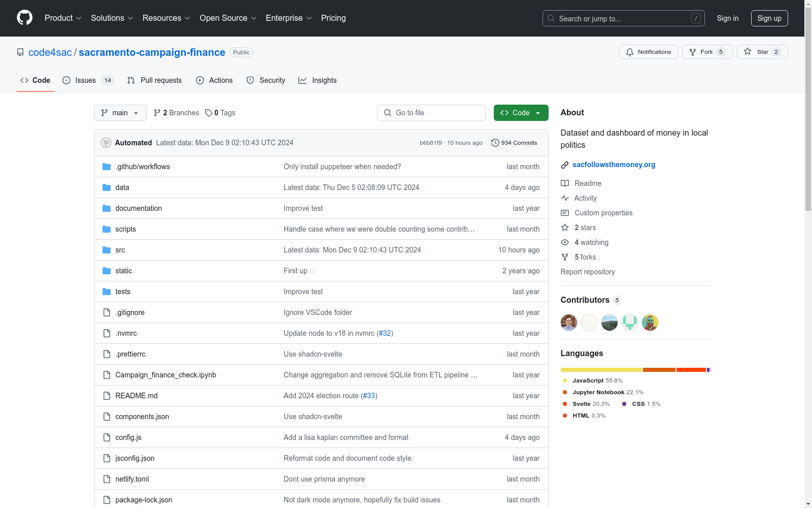
Task: Expand the Solutions menu
Action: (112, 18)
